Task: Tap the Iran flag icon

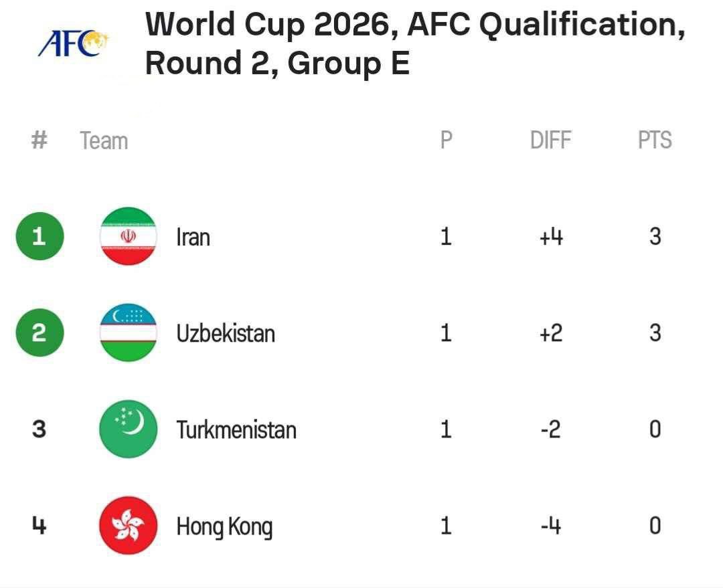Action: tap(128, 236)
